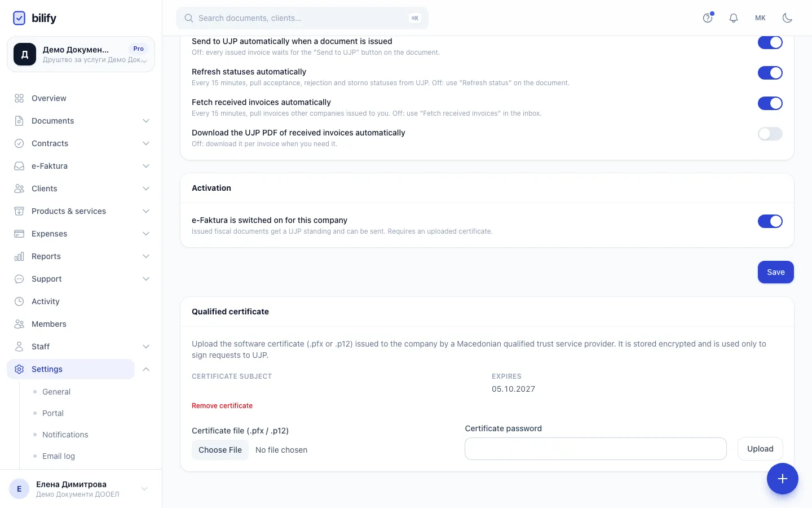The width and height of the screenshot is (812, 508).
Task: Turn off e-Faktura activation toggle
Action: (x=770, y=221)
